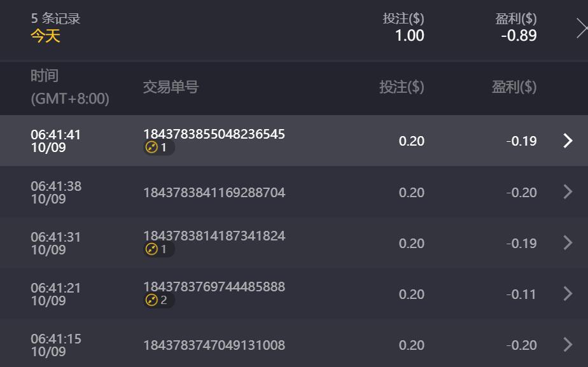Click the 交易单号 column header
Screen dimensions: 588x367
171,87
